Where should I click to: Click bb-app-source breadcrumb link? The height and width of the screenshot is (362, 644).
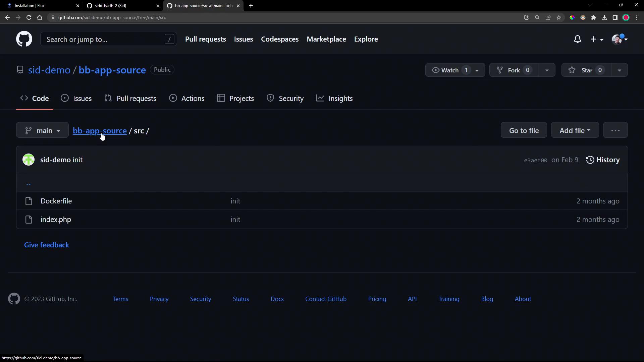[x=100, y=131]
